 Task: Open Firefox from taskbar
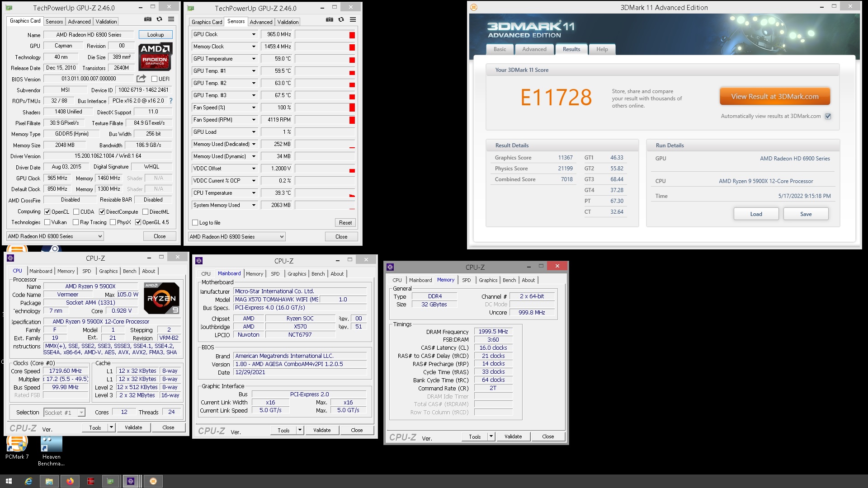point(70,481)
